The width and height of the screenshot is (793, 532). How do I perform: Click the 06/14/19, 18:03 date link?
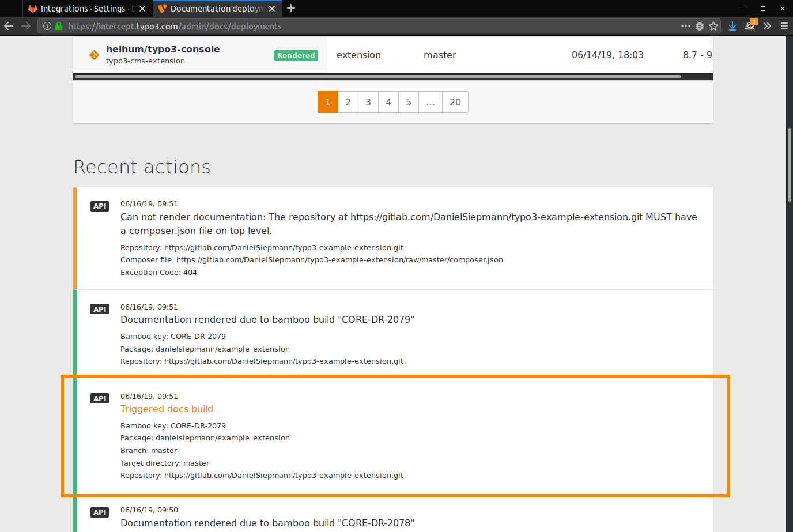(x=607, y=55)
